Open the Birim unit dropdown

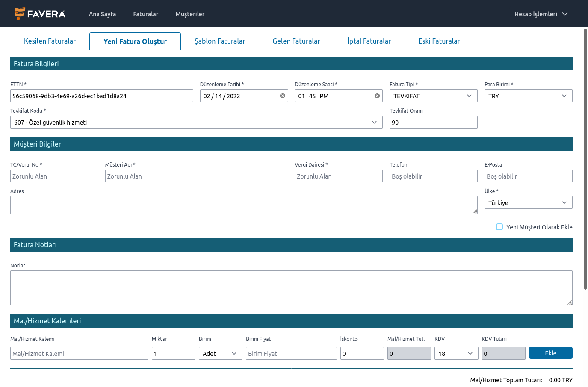click(220, 353)
